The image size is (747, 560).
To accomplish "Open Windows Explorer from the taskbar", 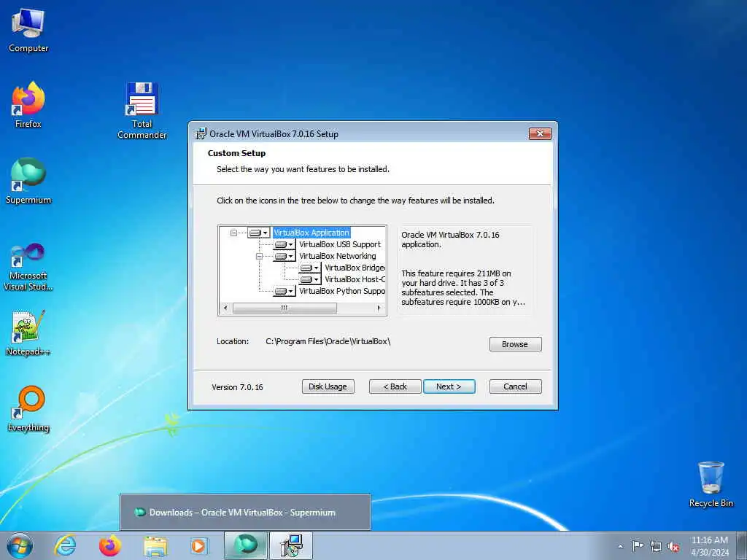I will point(156,545).
